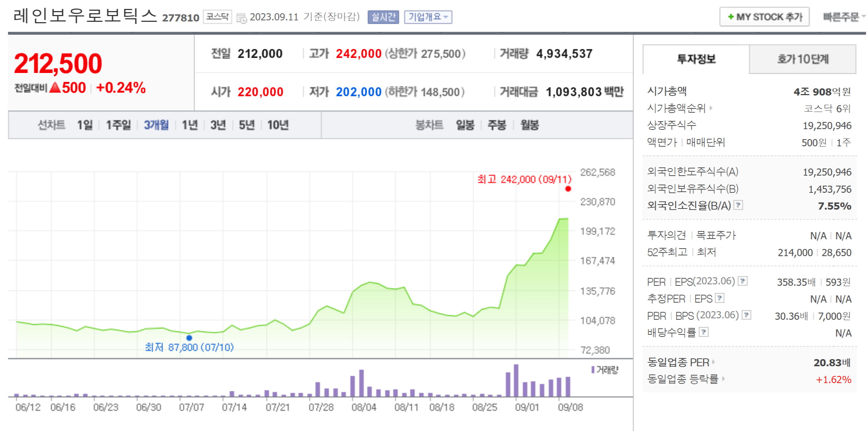Select the 1년 chart range

click(x=189, y=125)
